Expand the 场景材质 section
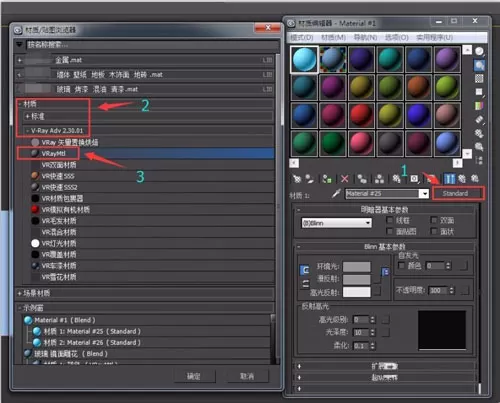 click(20, 293)
